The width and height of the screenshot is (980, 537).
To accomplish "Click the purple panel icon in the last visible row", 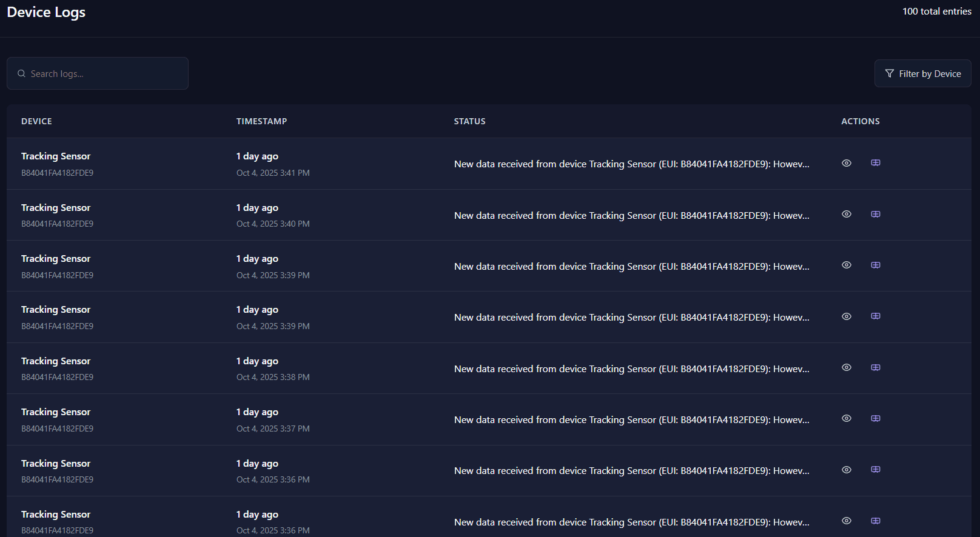I will (x=876, y=521).
